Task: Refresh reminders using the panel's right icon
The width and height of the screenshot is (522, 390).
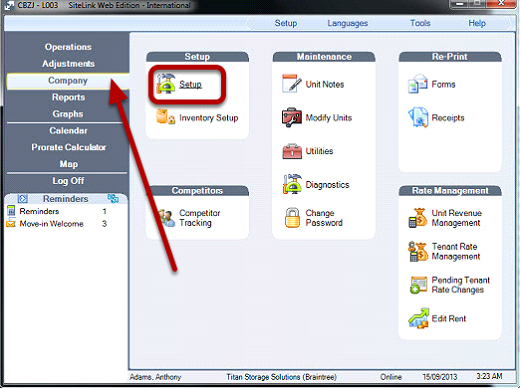Action: 113,199
